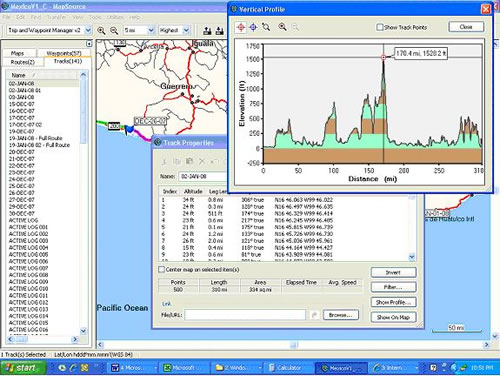Click the Show On Map button

[393, 317]
